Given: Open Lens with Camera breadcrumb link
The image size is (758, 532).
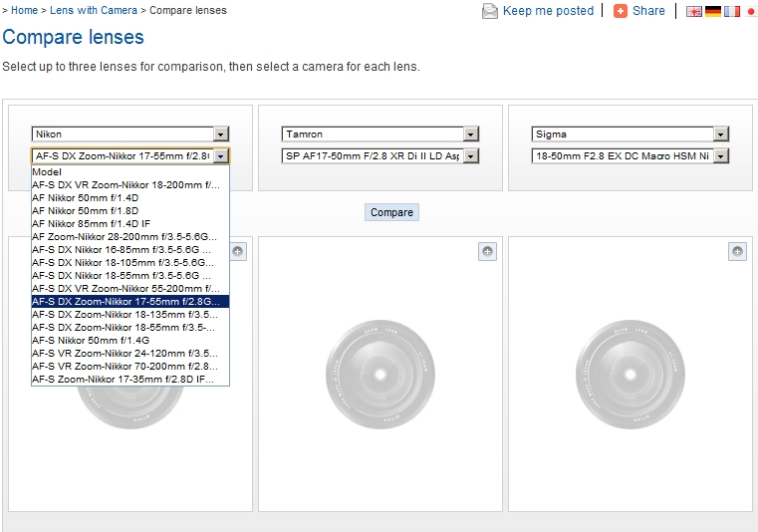Looking at the screenshot, I should (94, 10).
